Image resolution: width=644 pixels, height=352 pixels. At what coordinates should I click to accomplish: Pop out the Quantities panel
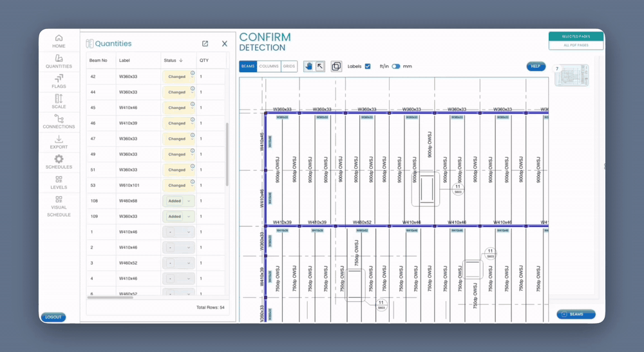(205, 44)
